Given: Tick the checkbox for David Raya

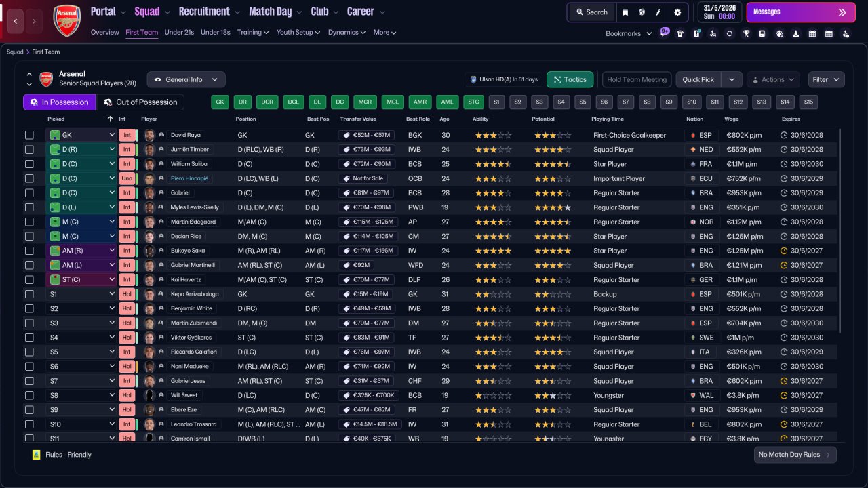Looking at the screenshot, I should point(29,135).
